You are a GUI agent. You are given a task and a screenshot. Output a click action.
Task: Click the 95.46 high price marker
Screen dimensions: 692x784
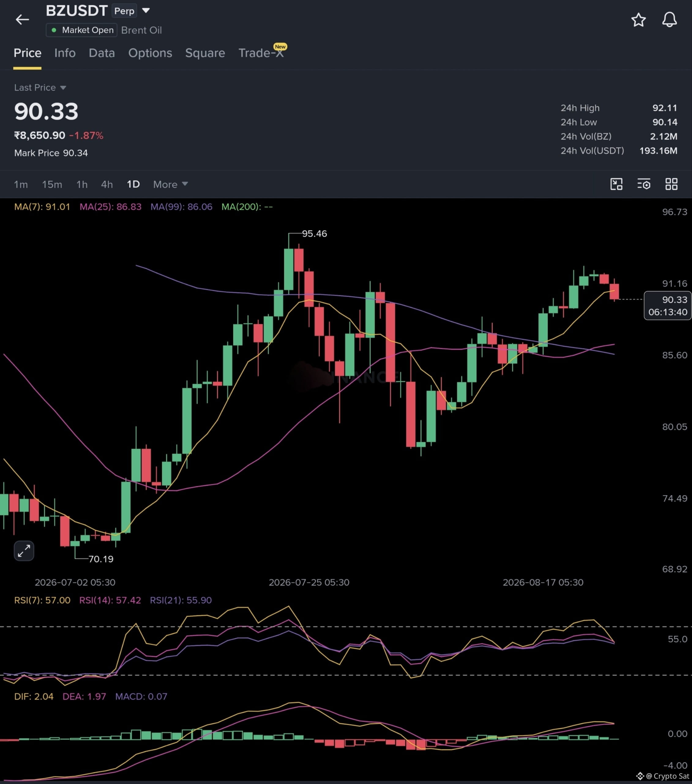(314, 234)
